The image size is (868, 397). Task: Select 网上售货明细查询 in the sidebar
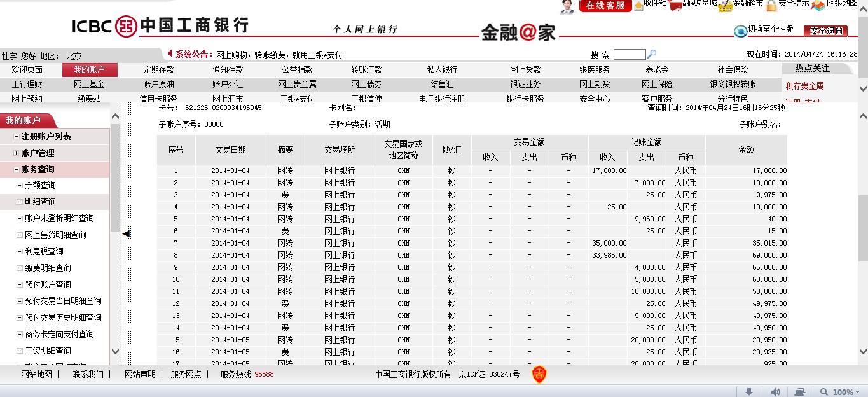click(x=55, y=235)
